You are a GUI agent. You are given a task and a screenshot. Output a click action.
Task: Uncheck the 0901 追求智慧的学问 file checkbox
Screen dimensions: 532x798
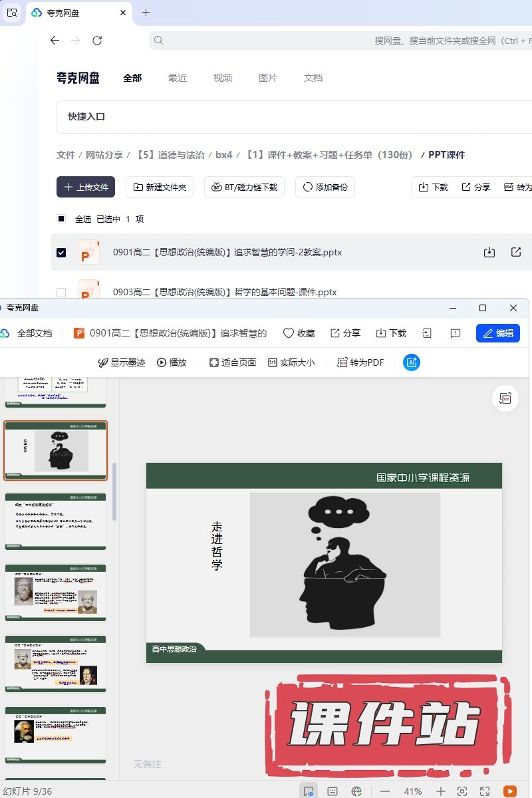coord(61,253)
